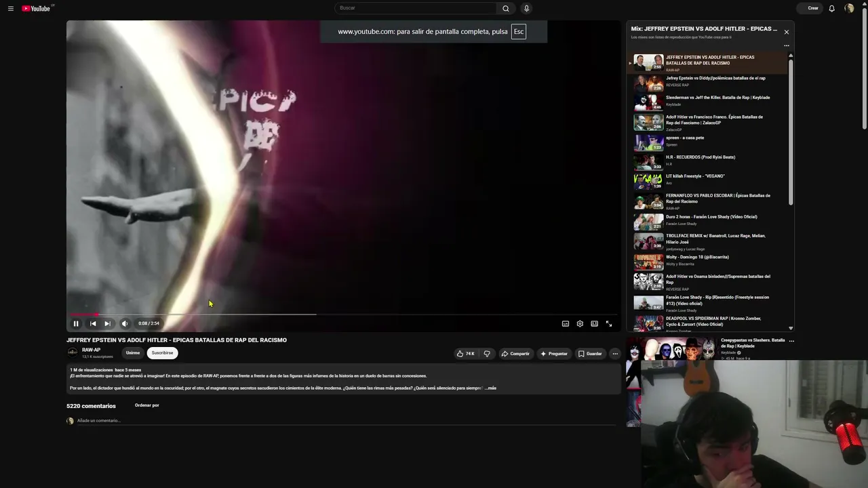Click Creepypastas vs Slashers video title

[x=753, y=343]
